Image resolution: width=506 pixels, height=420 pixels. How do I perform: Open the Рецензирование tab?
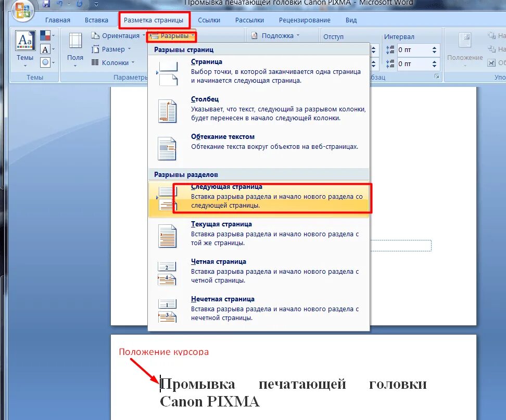[x=305, y=20]
